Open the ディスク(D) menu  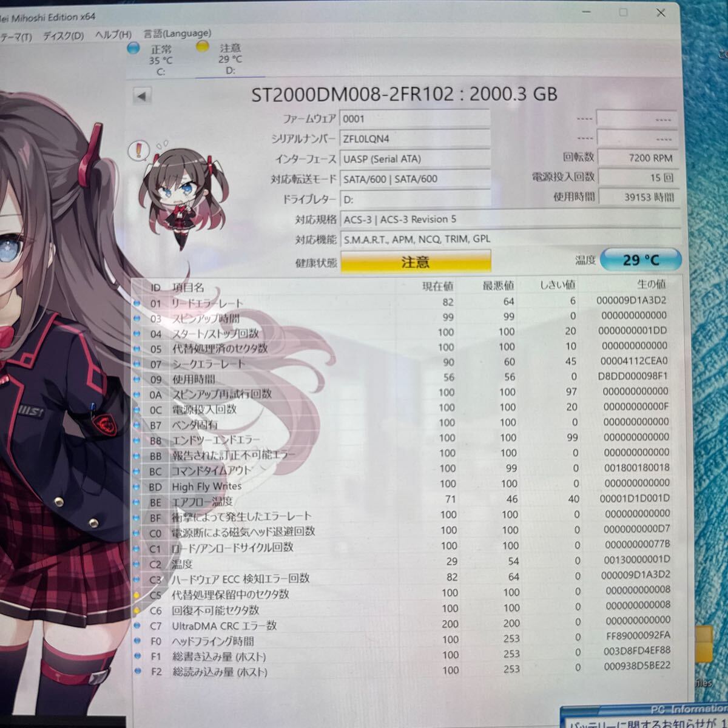(63, 36)
